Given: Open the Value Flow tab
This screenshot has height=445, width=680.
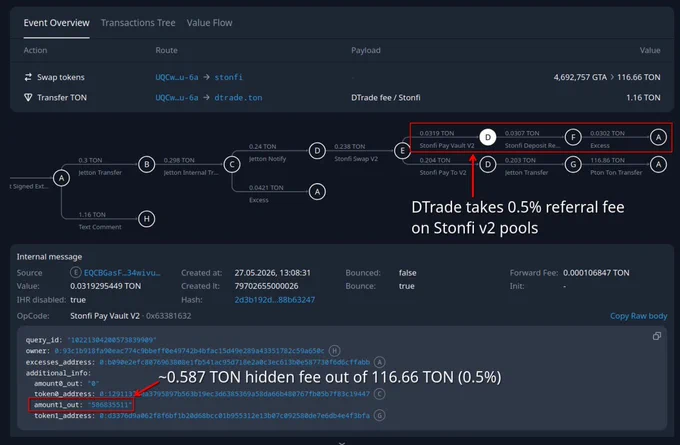Looking at the screenshot, I should point(209,23).
